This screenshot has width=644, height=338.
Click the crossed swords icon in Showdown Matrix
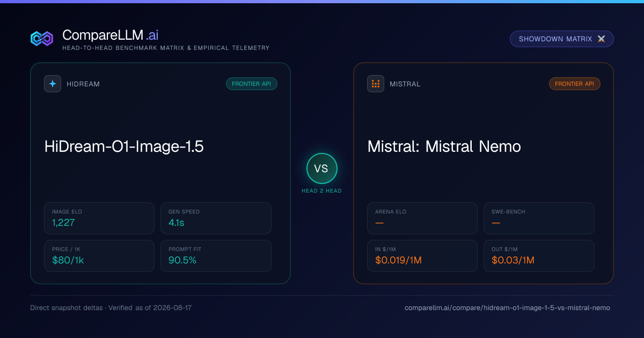coord(601,39)
